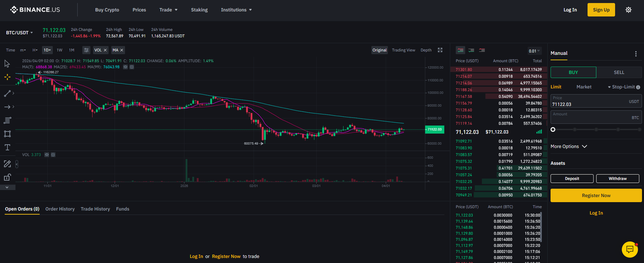Open the three-dot menu beside Manual

[x=636, y=54]
